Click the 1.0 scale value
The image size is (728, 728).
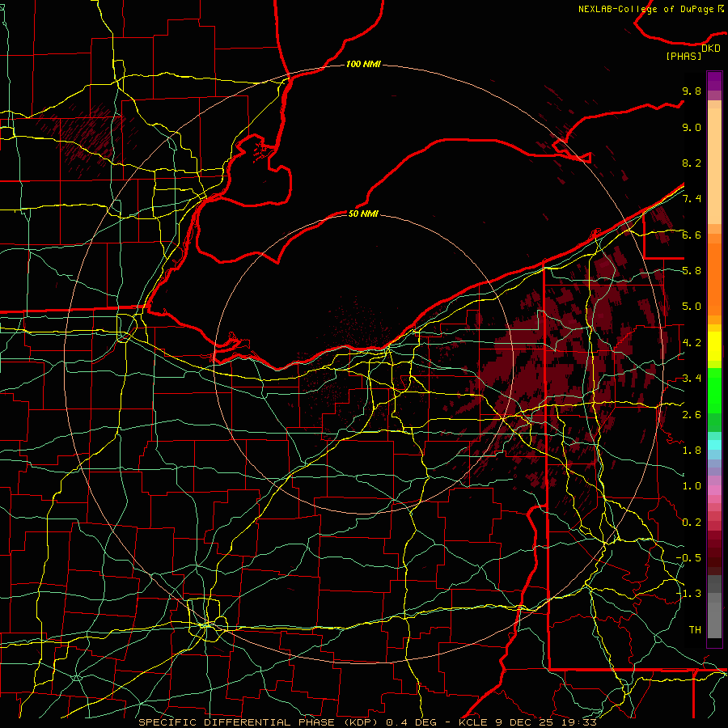pos(692,486)
